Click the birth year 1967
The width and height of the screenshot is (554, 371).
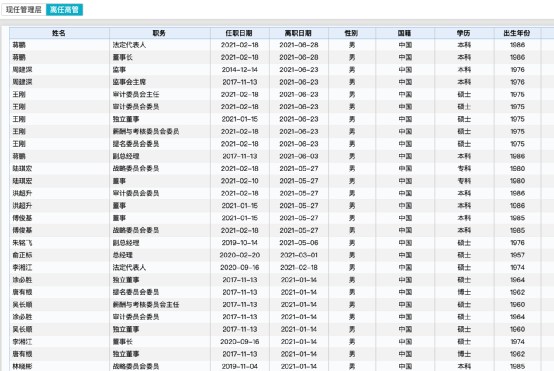pos(518,255)
